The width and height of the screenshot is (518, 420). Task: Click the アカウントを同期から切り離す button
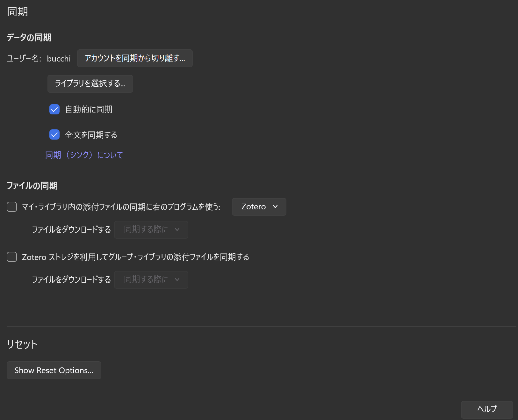click(135, 58)
